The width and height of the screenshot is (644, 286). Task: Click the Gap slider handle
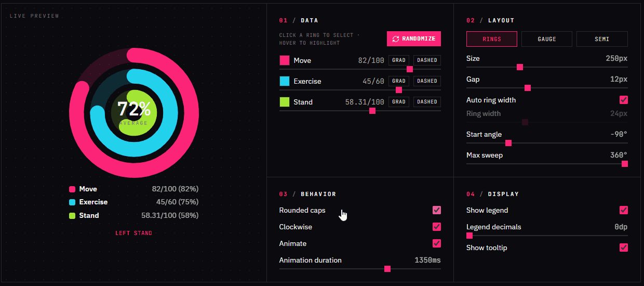(x=528, y=88)
